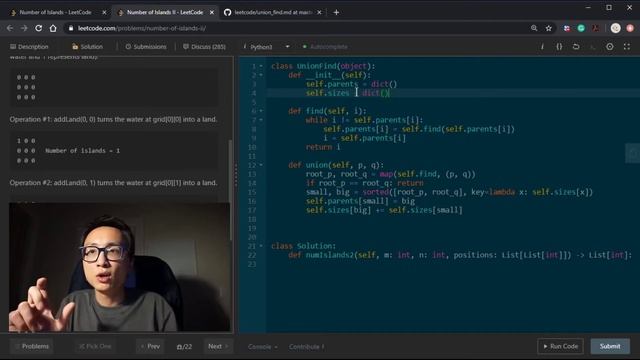Screen dimensions: 640x360
Task: Open the editor settings gear icon
Action: coord(609,47)
